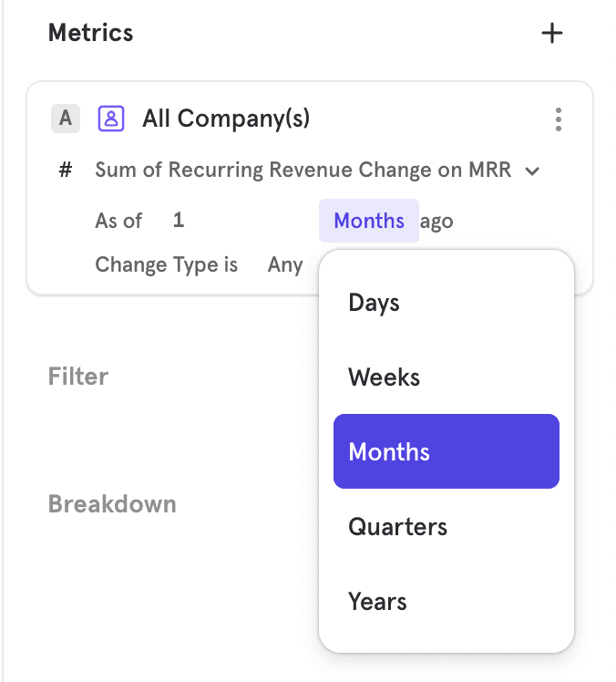Expand chevron after Recurring Revenue Change on MRR
616x682 pixels.
point(532,170)
